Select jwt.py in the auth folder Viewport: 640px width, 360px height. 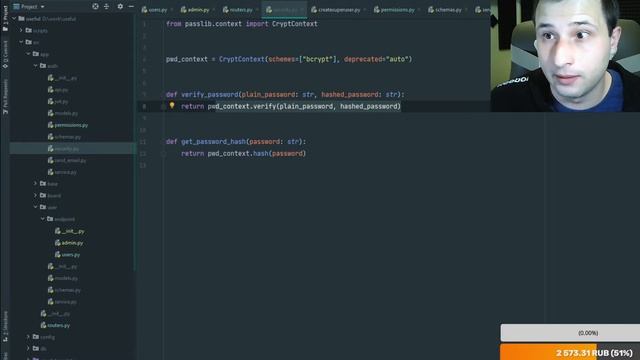(58, 101)
